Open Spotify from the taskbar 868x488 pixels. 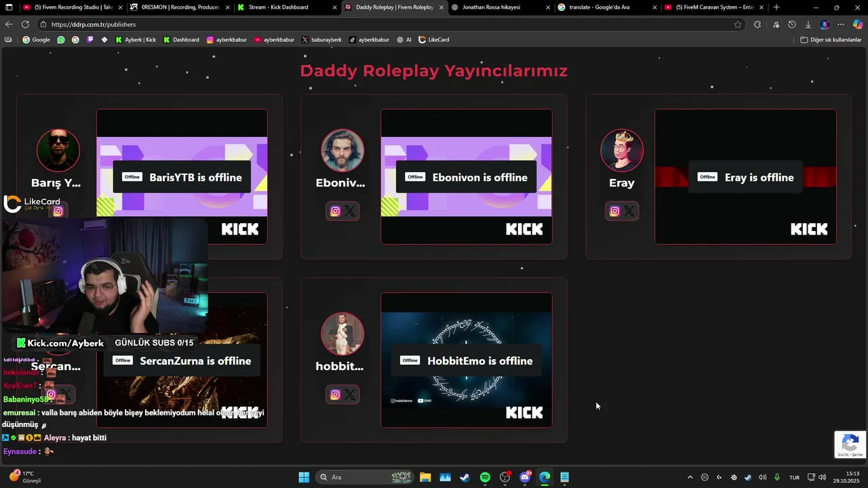click(485, 477)
